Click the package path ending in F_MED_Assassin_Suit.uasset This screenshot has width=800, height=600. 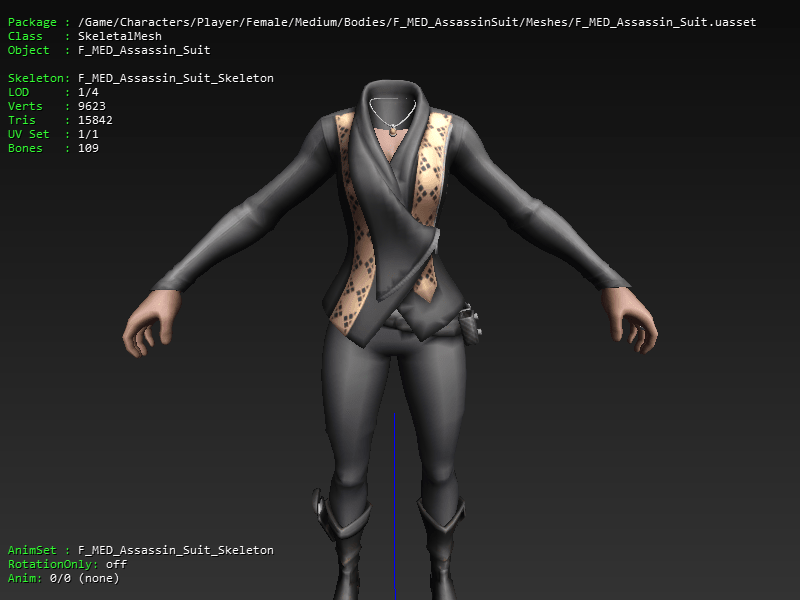pyautogui.click(x=417, y=22)
